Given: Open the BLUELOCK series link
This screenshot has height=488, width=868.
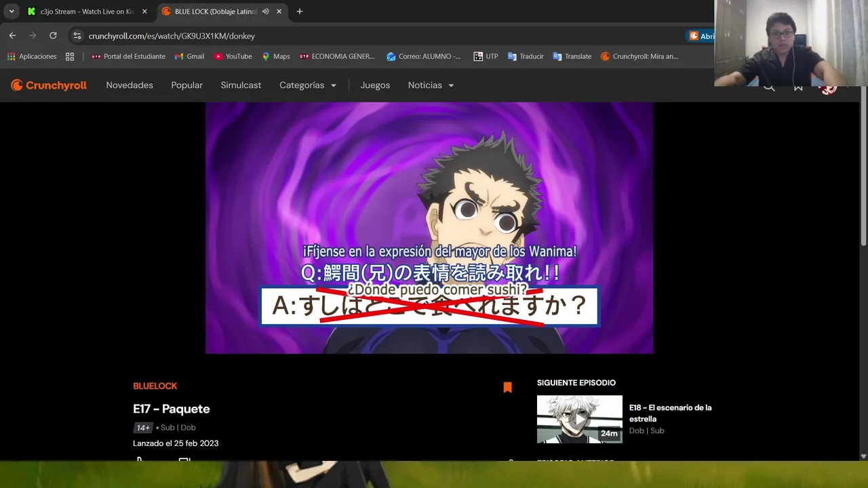Looking at the screenshot, I should click(x=155, y=386).
